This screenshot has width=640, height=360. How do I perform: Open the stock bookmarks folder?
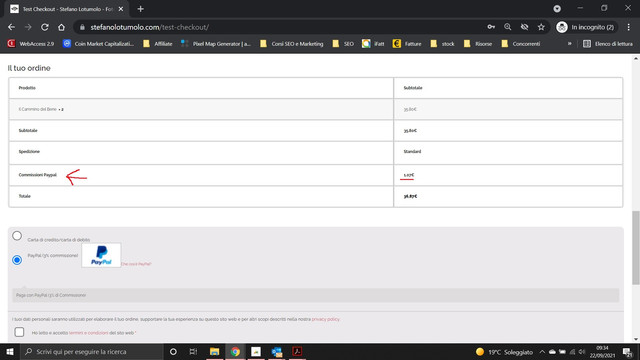442,44
